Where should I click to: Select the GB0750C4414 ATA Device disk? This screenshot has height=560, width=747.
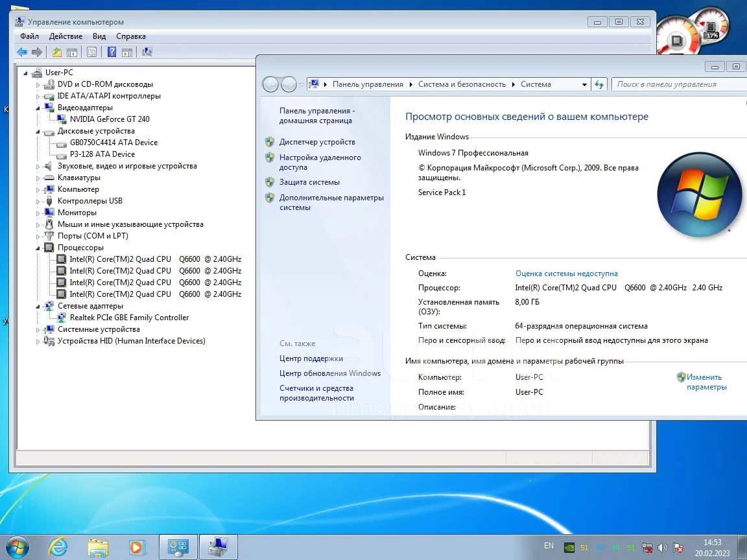(x=113, y=143)
